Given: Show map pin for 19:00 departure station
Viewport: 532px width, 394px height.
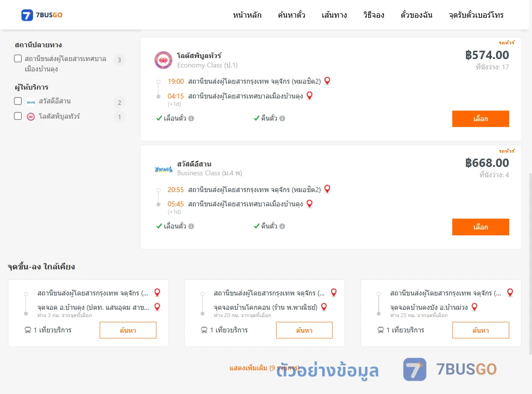Looking at the screenshot, I should click(x=327, y=81).
